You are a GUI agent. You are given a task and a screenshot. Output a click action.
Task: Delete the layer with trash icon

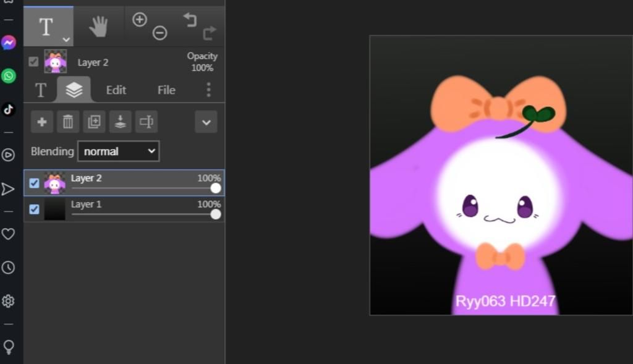[x=68, y=122]
